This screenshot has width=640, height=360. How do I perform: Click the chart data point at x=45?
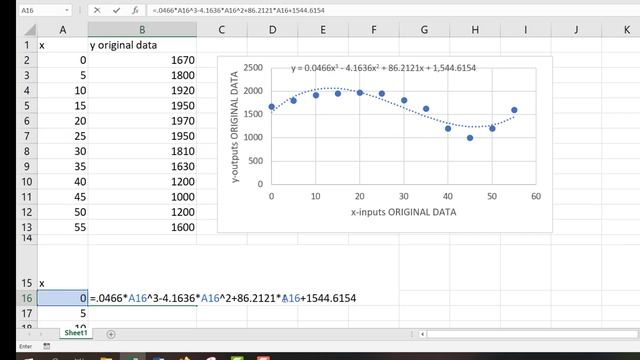(x=470, y=138)
